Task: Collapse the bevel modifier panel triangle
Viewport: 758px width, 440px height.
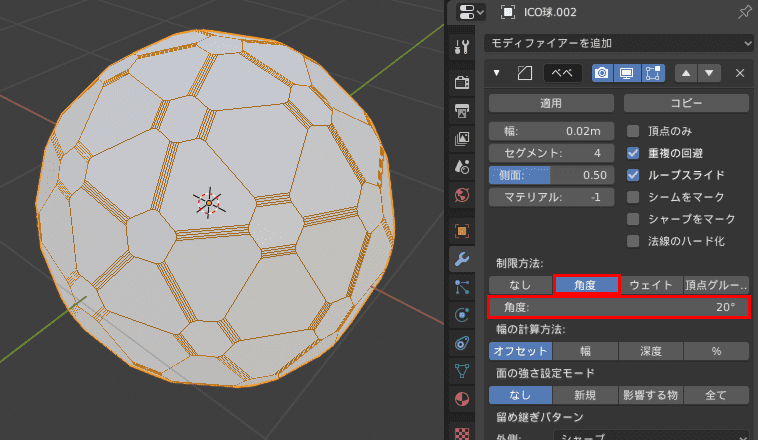Action: [496, 73]
